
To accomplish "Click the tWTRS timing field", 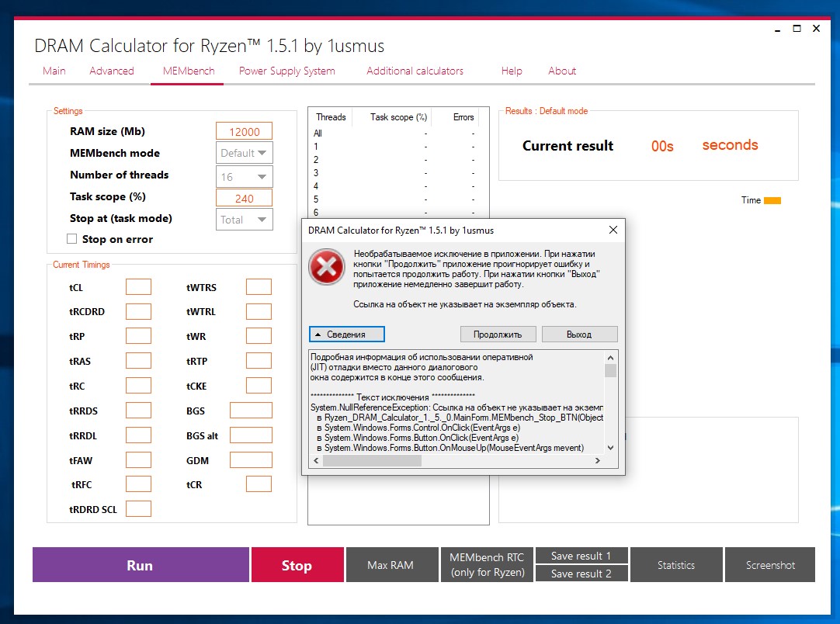I will [259, 286].
